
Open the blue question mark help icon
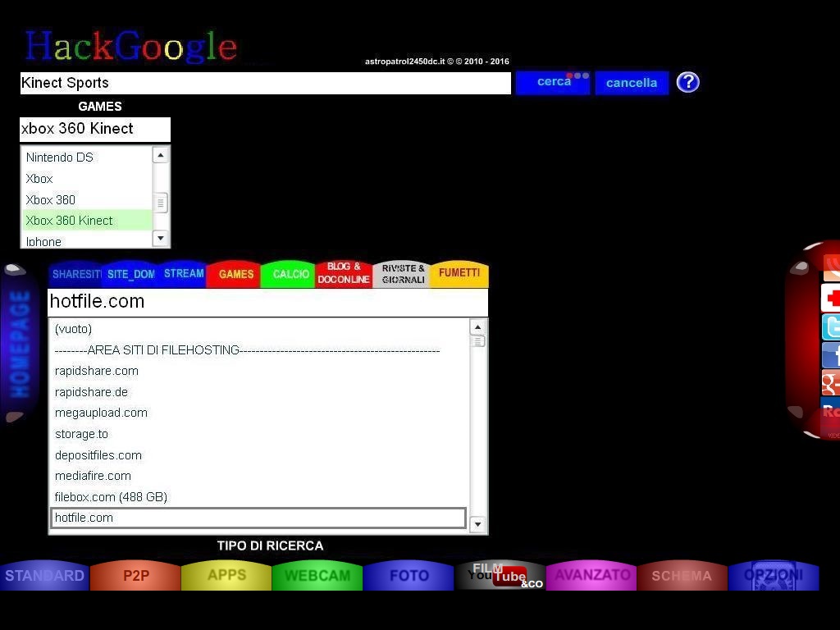click(688, 83)
